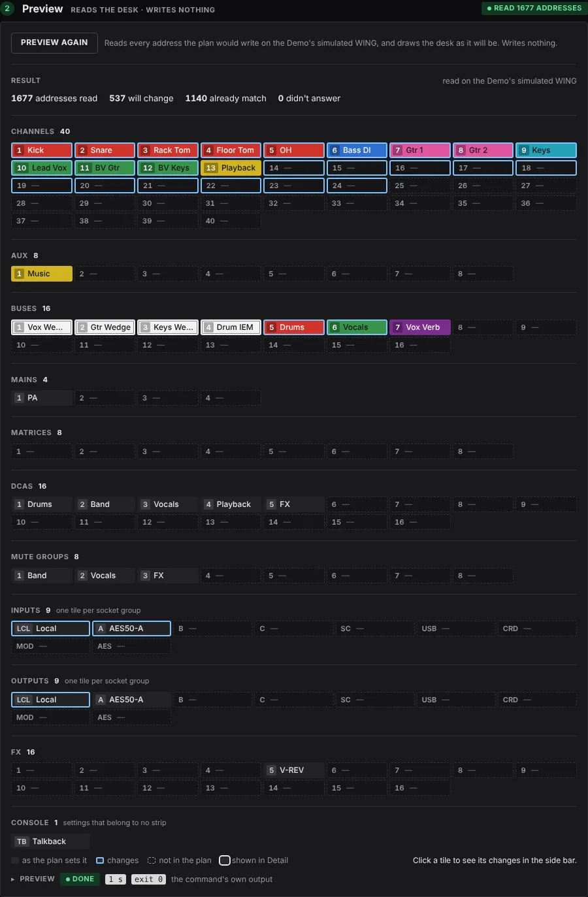Click the V-REV FX tile
Viewport: 588px width, 897px height.
294,770
